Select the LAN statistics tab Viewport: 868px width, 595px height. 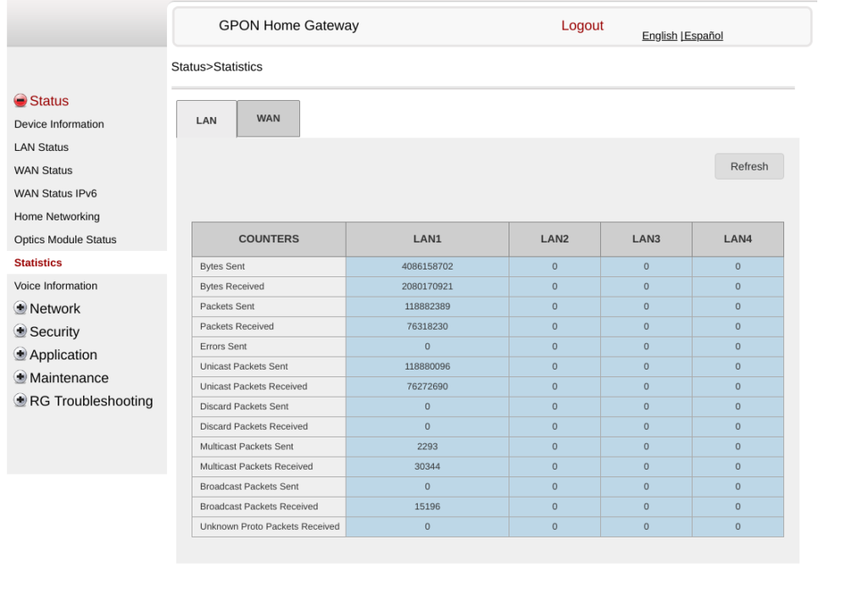(x=206, y=120)
